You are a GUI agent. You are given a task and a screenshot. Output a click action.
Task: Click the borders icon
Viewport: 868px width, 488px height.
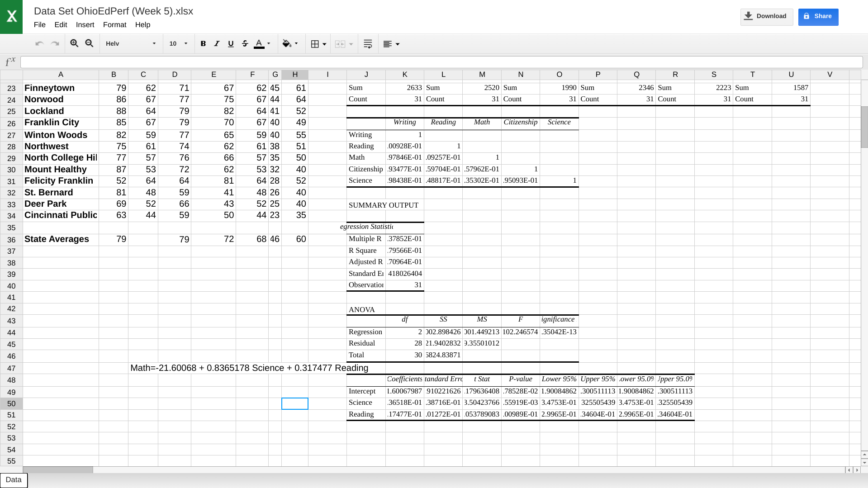[315, 44]
